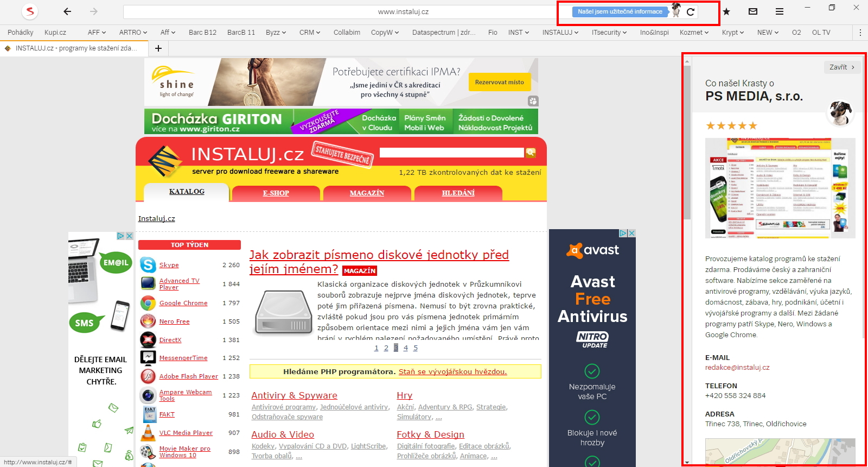Viewport: 868px width, 467px height.
Task: Open the MAGAZÍN tab
Action: (367, 193)
